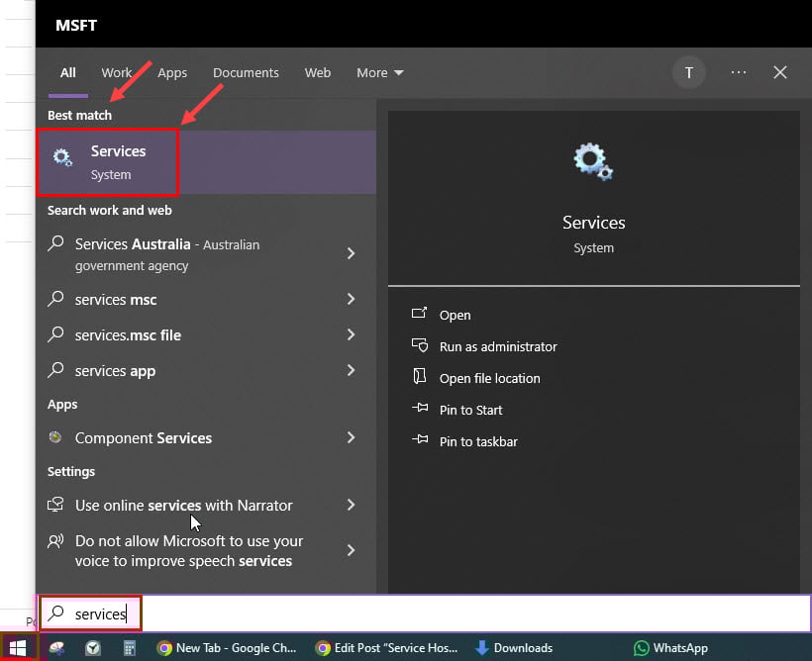Image resolution: width=812 pixels, height=661 pixels.
Task: Expand the Narrator setting chevron
Action: (352, 505)
